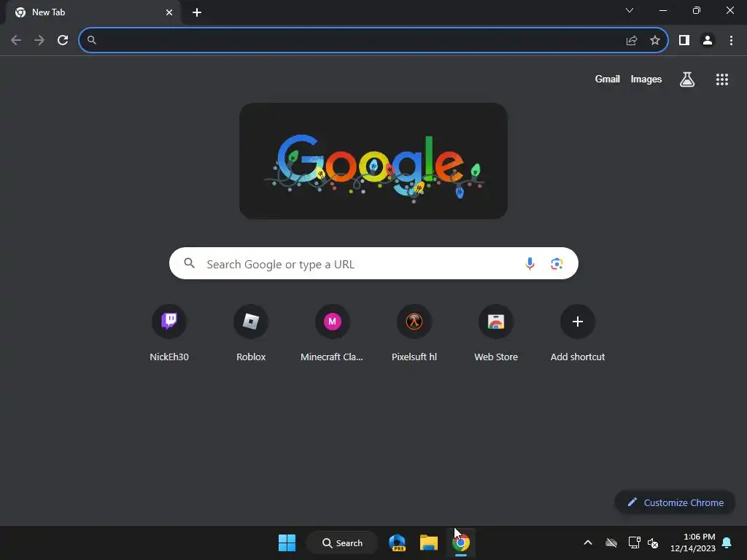This screenshot has width=747, height=560.
Task: Restore down the Chrome window
Action: coord(697,10)
